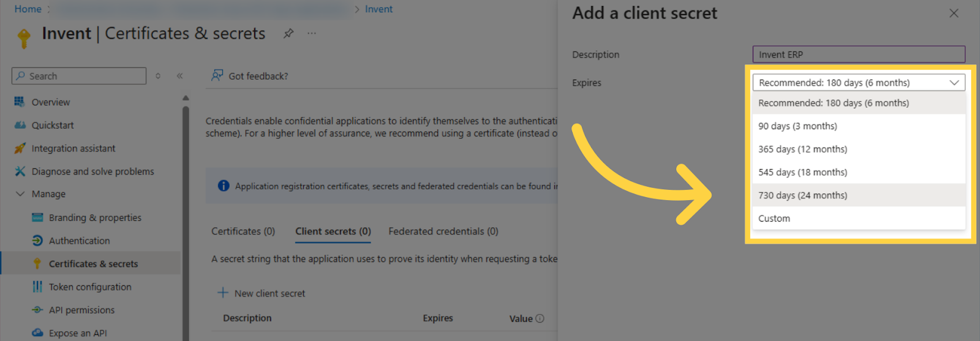The width and height of the screenshot is (980, 341).
Task: Select the Custom expiry option
Action: tap(859, 219)
